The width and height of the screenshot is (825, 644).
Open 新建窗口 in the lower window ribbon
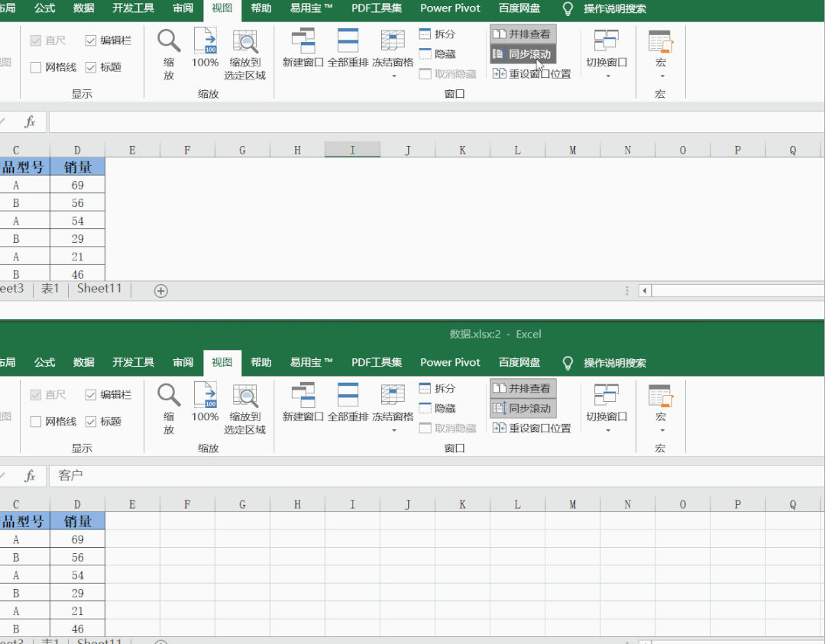[x=303, y=396]
